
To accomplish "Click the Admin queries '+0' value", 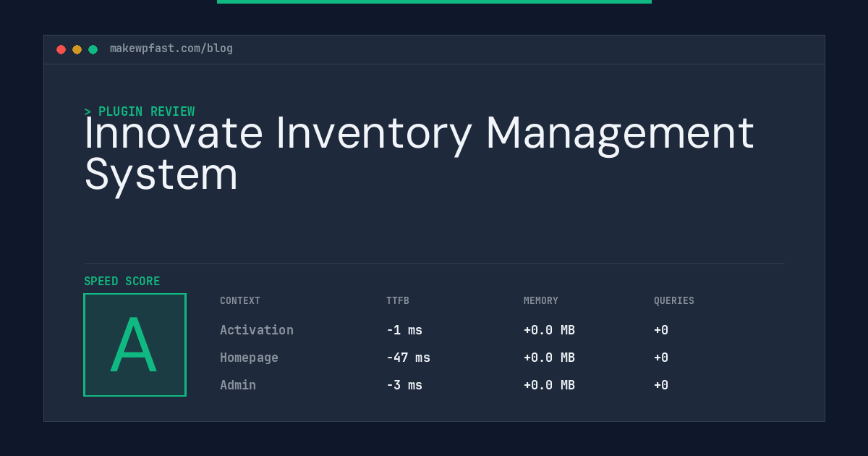I will (x=661, y=385).
